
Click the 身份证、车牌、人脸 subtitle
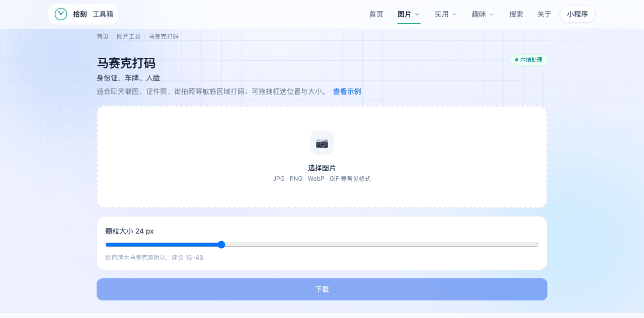click(x=128, y=78)
